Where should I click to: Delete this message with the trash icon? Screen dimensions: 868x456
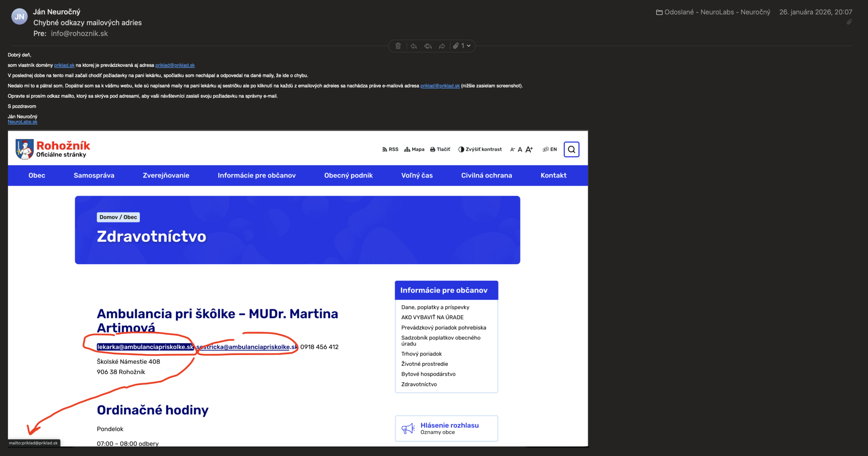tap(398, 46)
